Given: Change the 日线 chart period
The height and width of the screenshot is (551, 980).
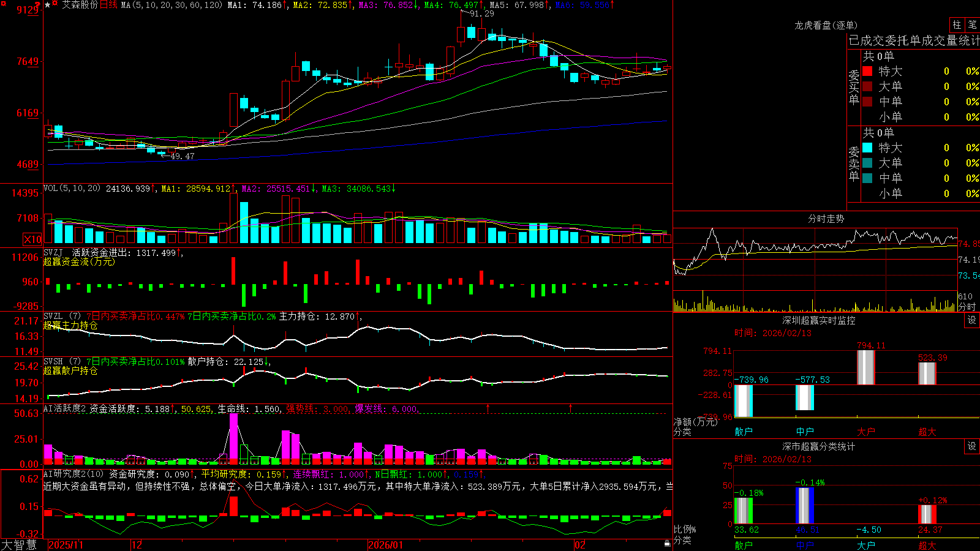Looking at the screenshot, I should (x=108, y=5).
